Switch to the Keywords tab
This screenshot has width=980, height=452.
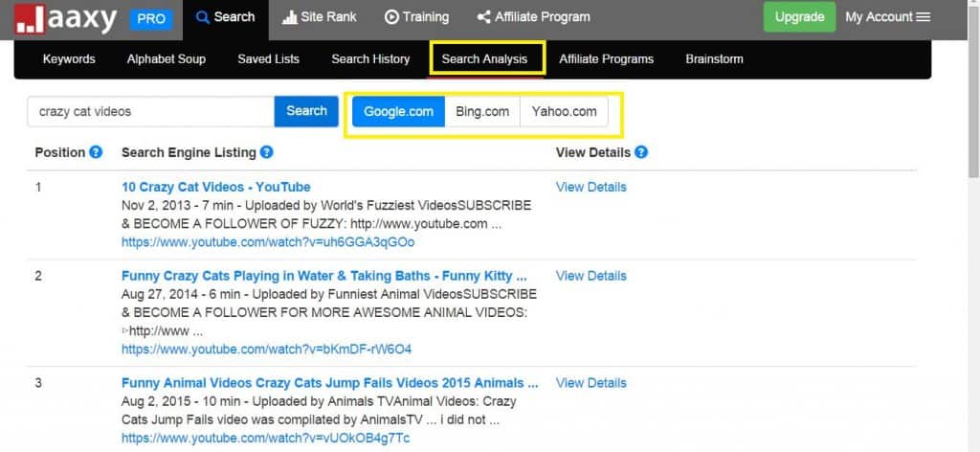(x=69, y=59)
